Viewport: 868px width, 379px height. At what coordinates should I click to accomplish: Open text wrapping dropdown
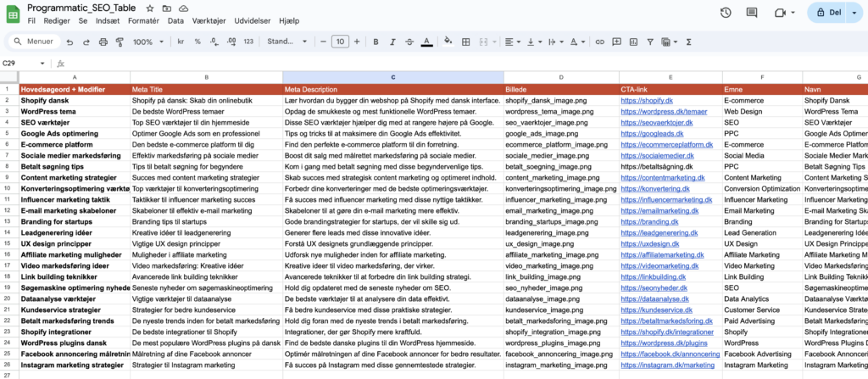point(554,42)
